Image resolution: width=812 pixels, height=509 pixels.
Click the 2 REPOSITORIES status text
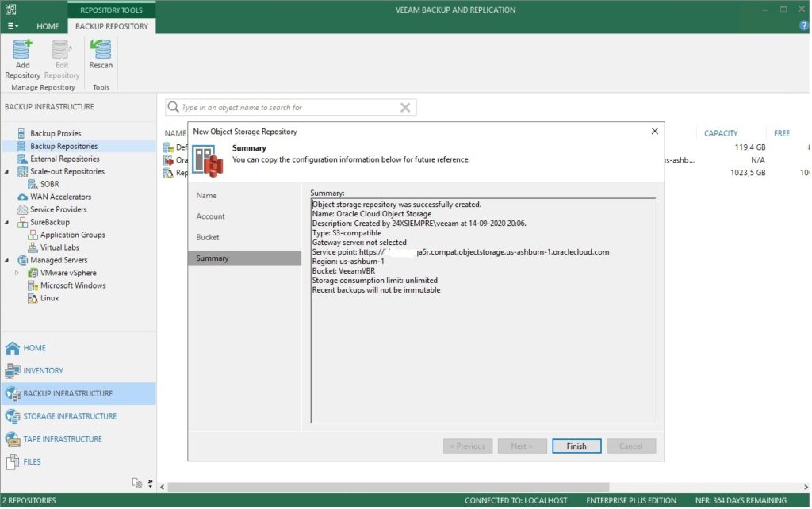click(x=29, y=500)
